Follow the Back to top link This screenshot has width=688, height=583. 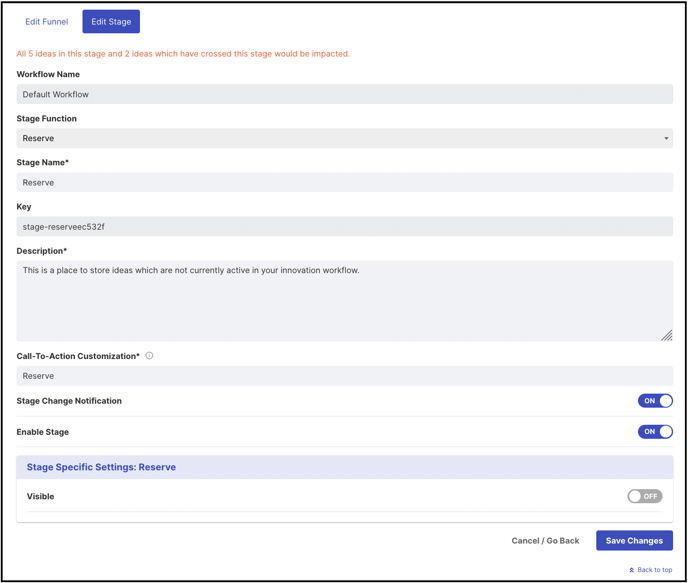coord(650,570)
